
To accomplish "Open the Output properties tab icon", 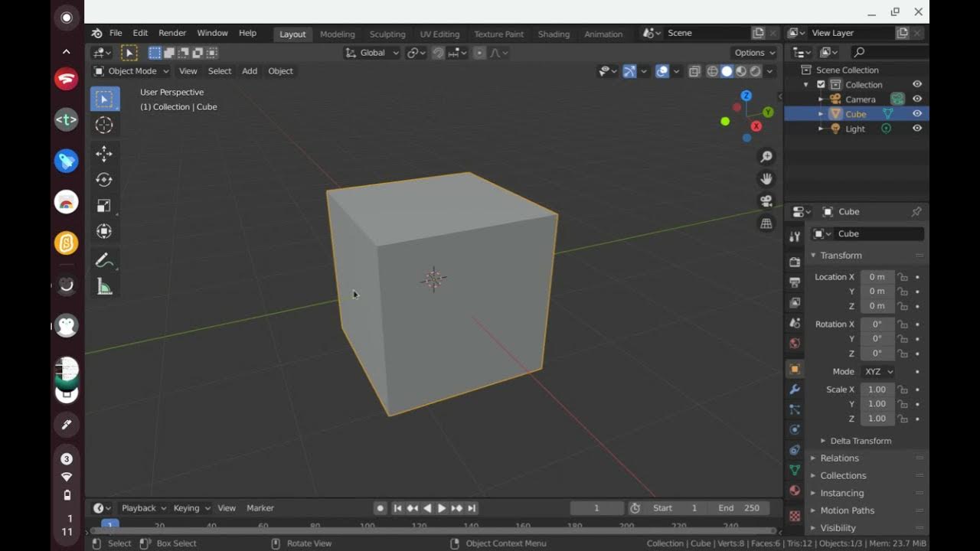I will [x=795, y=282].
